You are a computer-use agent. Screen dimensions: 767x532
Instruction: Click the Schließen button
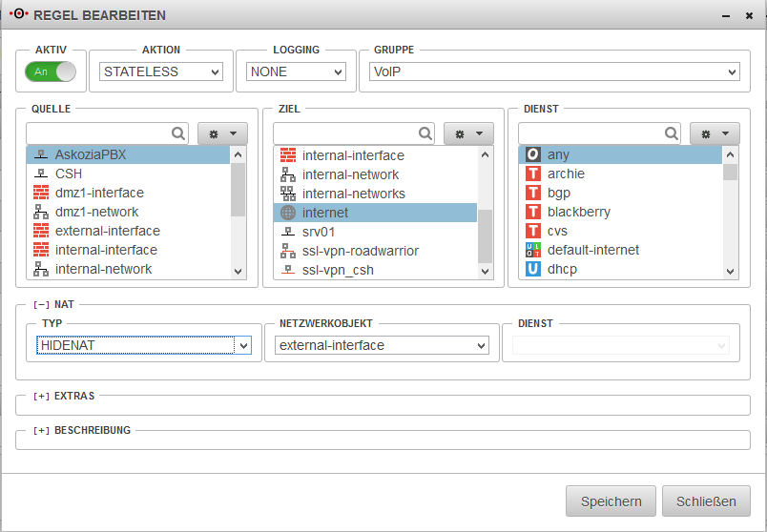pos(707,501)
